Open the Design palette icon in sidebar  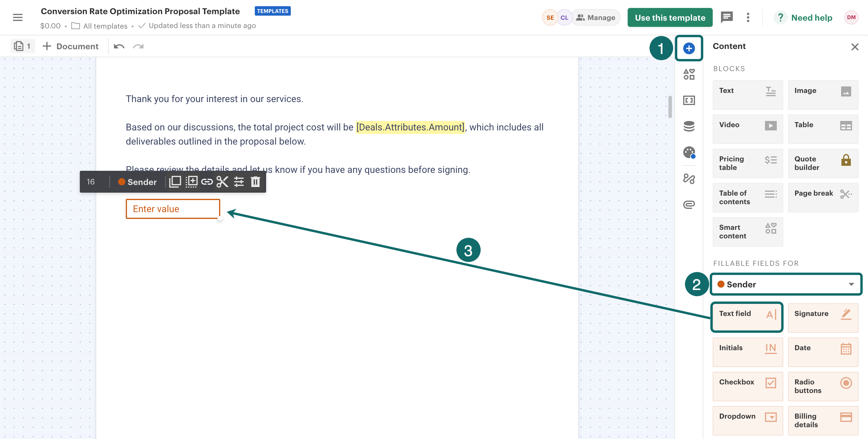click(x=689, y=153)
